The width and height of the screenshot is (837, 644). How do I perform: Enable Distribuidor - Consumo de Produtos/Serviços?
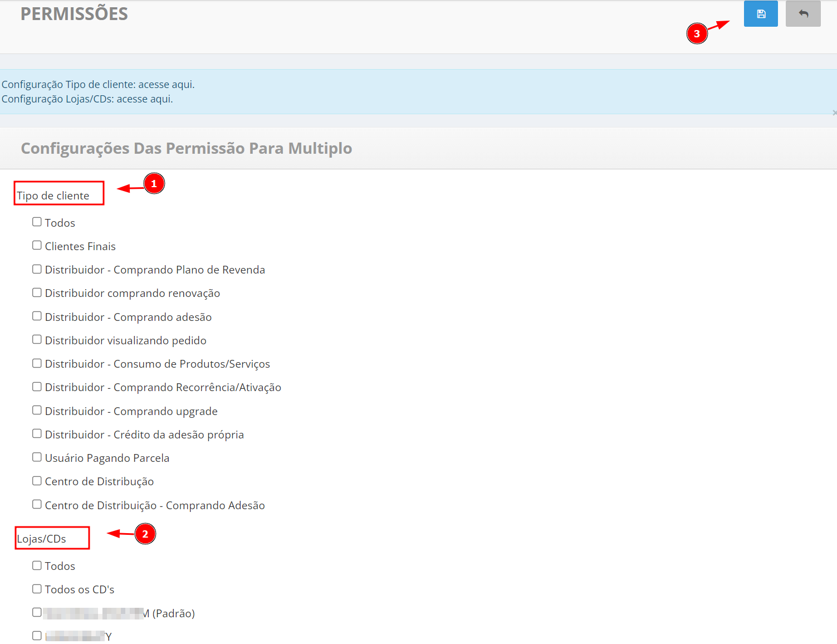(x=37, y=363)
